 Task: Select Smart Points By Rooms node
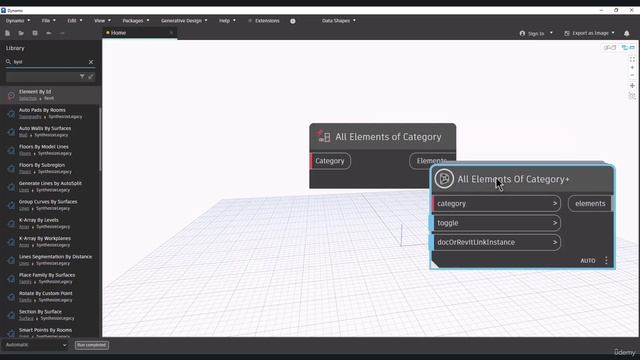[x=50, y=332]
